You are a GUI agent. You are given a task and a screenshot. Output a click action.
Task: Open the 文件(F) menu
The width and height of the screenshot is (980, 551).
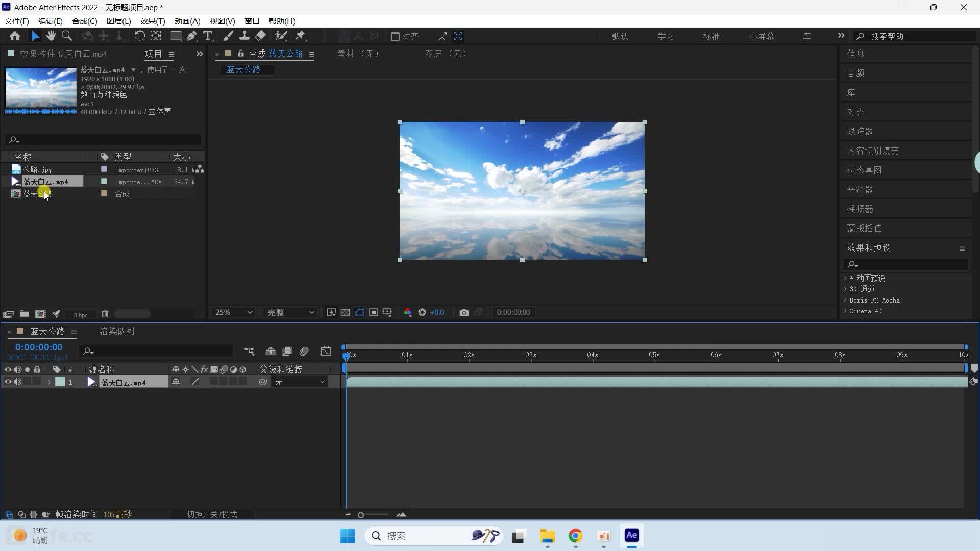coord(17,21)
